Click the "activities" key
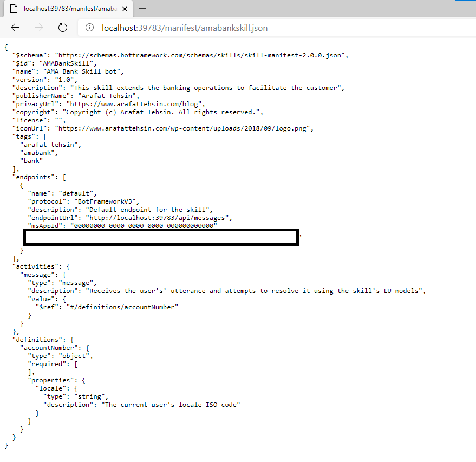This screenshot has height=462, width=476. tap(35, 266)
